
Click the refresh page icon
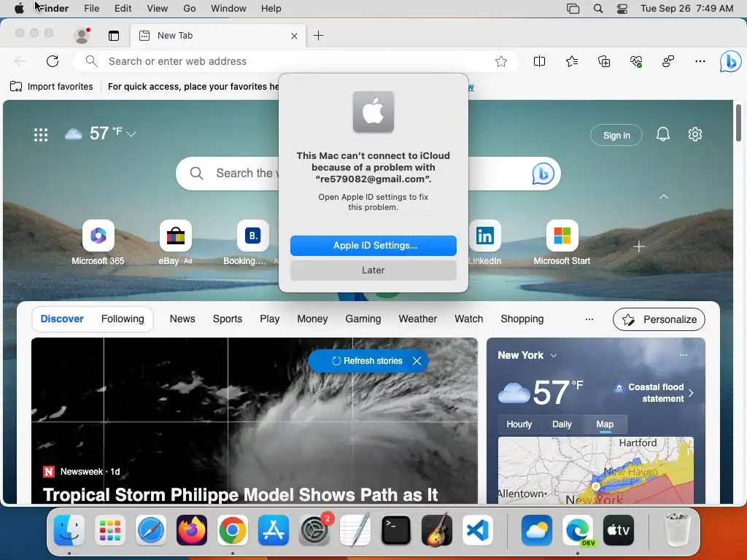point(53,61)
